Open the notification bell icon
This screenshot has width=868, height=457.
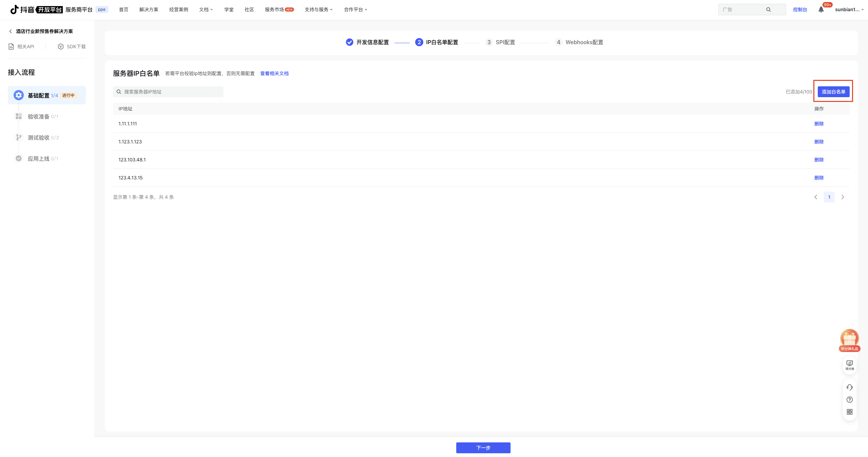coord(821,10)
